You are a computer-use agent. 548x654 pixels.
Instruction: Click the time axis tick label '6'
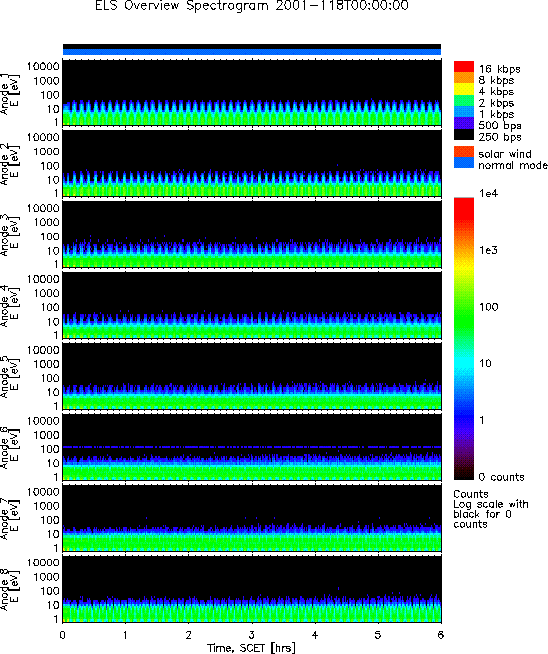441,635
